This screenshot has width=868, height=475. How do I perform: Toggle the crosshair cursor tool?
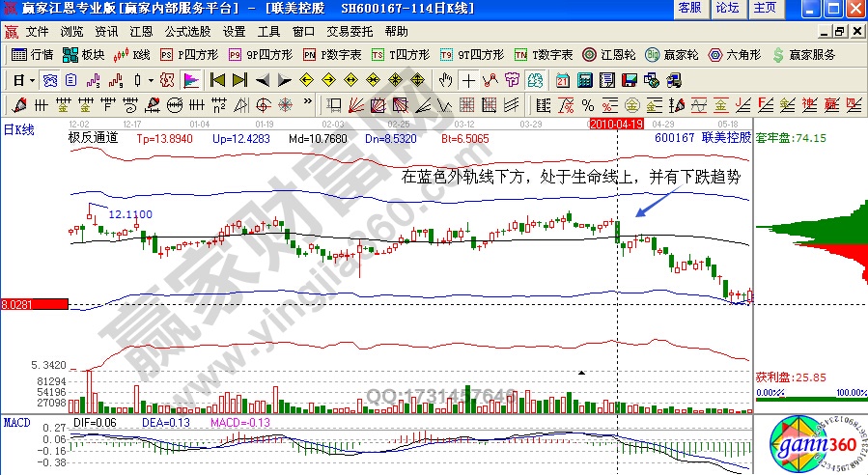(x=468, y=81)
